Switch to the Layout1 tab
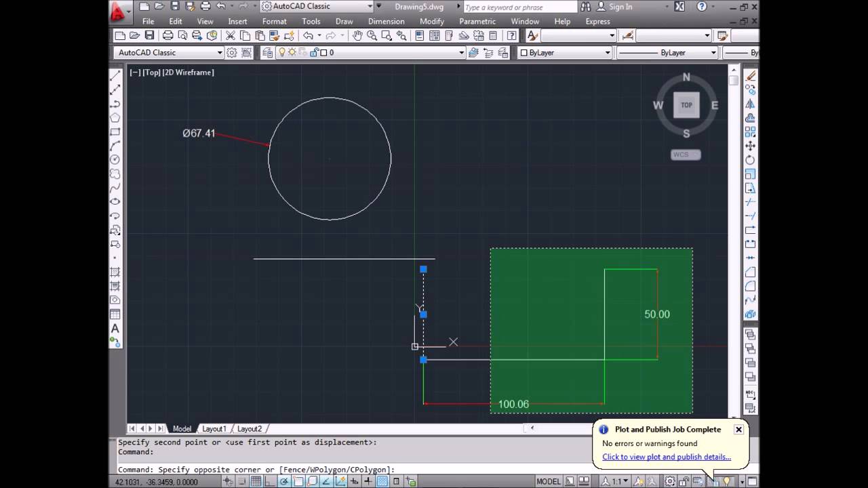Image resolution: width=868 pixels, height=488 pixels. coord(214,428)
